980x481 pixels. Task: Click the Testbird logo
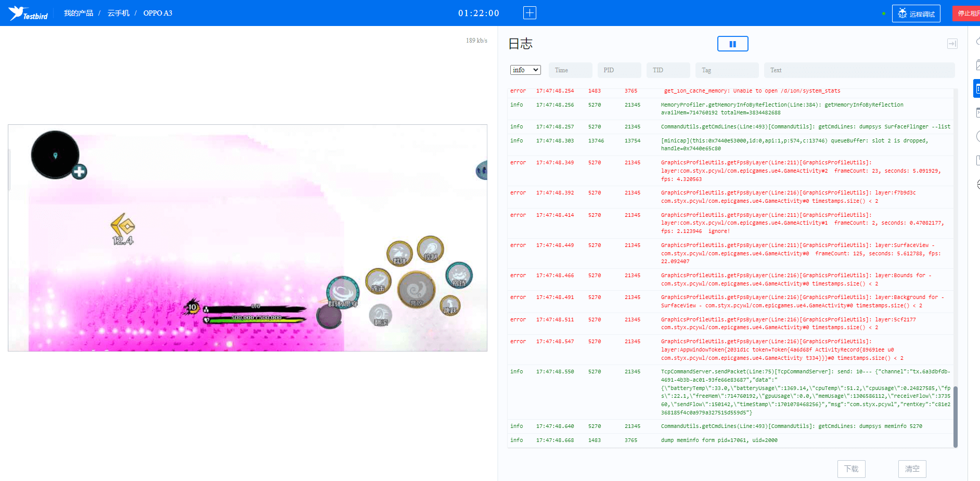coord(28,13)
